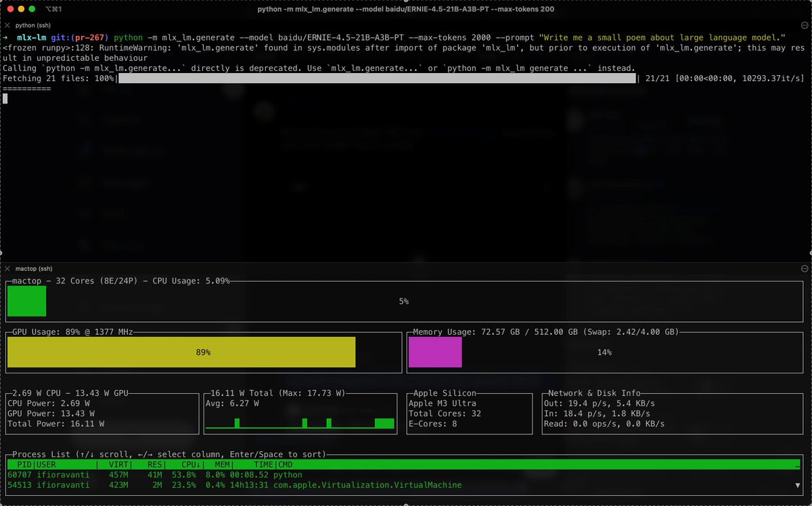
Task: Click the "53.8%" CPU value for python
Action: pos(185,475)
